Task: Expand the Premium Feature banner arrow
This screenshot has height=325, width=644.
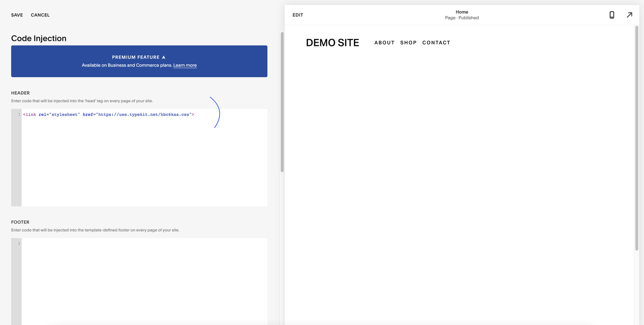Action: [164, 57]
